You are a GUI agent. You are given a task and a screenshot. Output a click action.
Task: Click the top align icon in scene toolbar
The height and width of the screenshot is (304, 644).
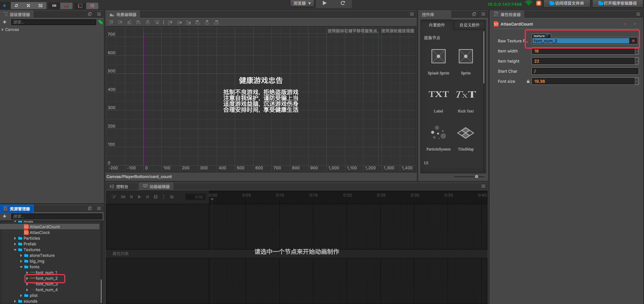111,22
